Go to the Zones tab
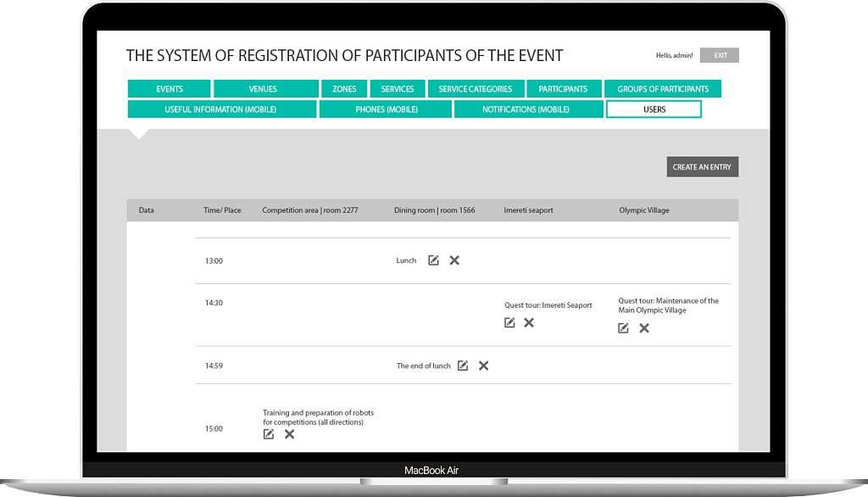The width and height of the screenshot is (868, 497). tap(344, 89)
